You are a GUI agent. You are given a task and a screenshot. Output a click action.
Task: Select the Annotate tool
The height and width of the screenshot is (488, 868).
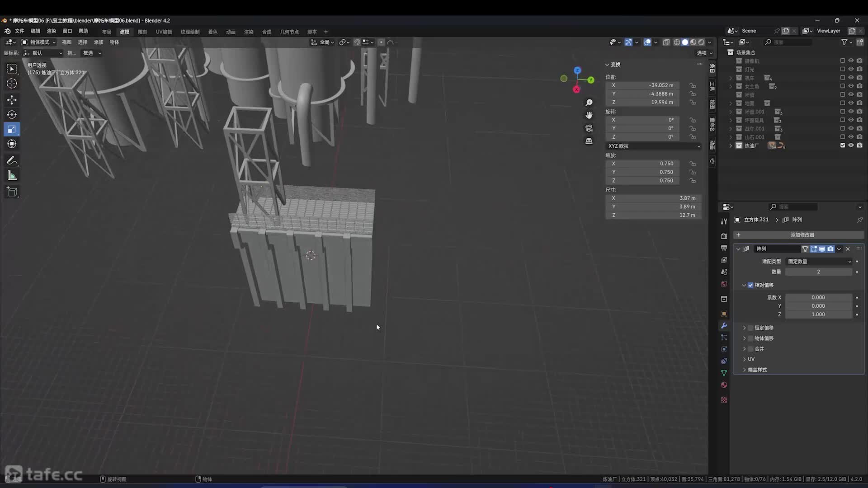[x=12, y=160]
